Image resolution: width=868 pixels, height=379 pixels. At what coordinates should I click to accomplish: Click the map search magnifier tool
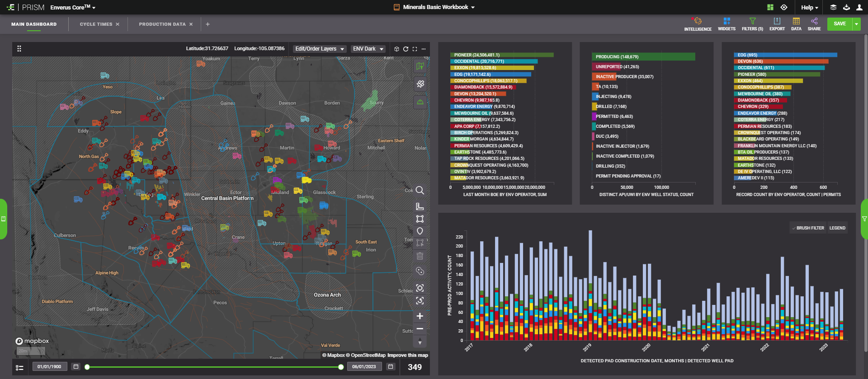click(420, 191)
